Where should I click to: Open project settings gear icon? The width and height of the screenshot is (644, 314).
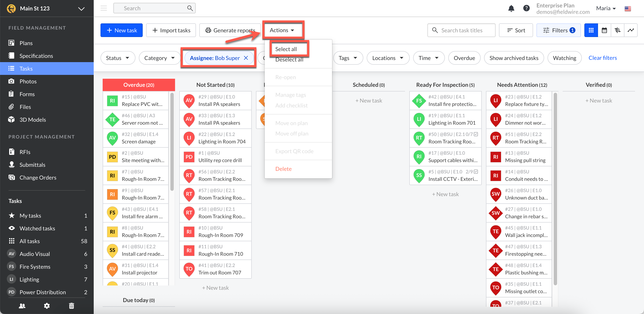pyautogui.click(x=47, y=305)
